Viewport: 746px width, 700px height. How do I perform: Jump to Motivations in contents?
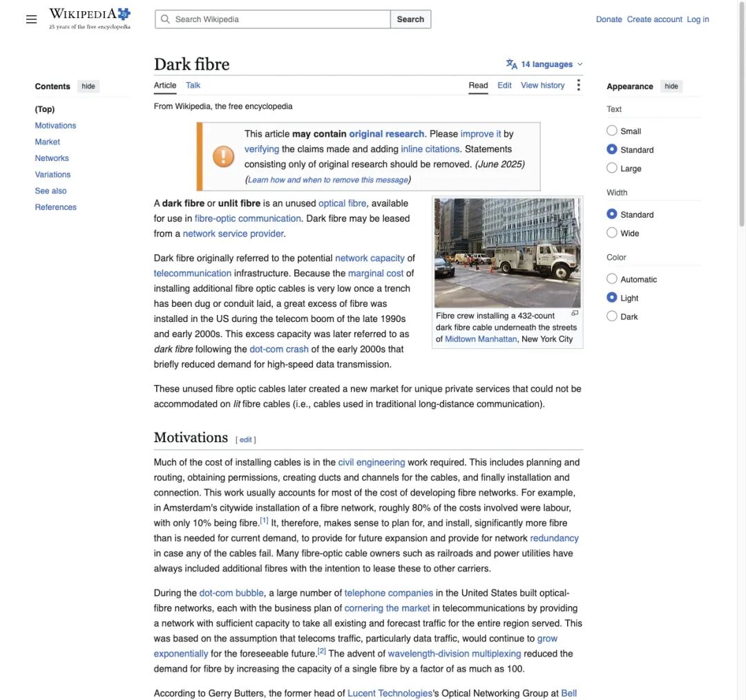(x=55, y=125)
